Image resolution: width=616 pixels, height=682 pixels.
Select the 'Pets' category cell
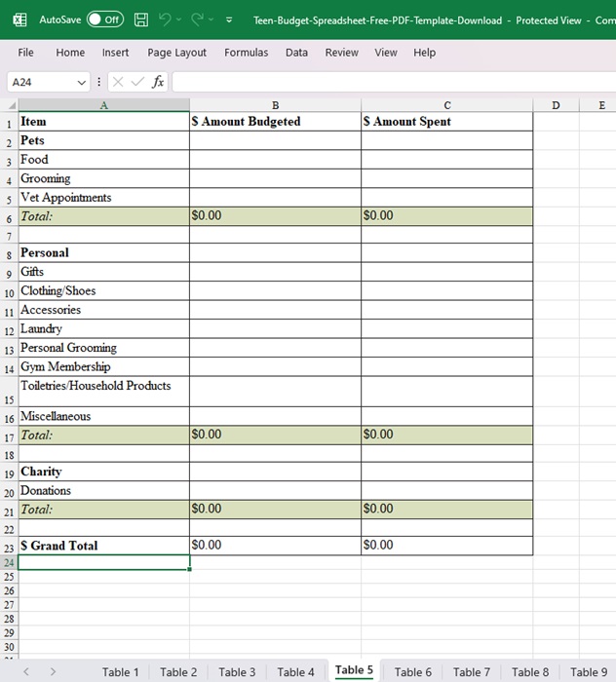click(x=104, y=140)
